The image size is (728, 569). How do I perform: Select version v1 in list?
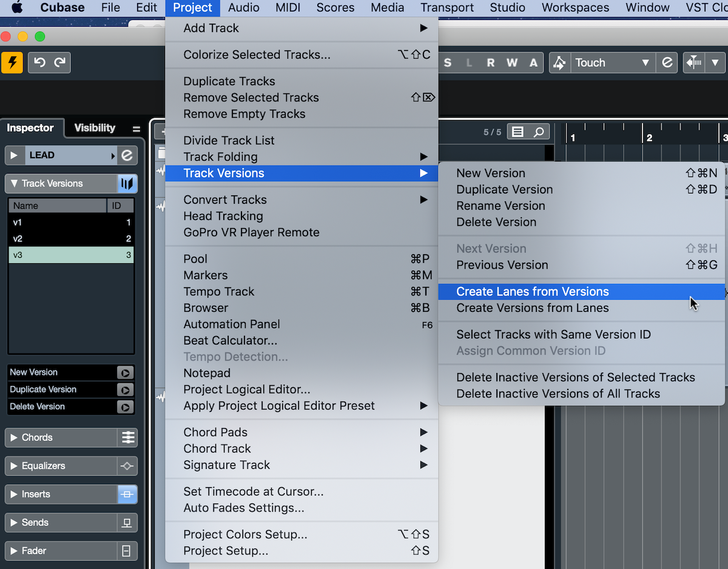click(71, 223)
